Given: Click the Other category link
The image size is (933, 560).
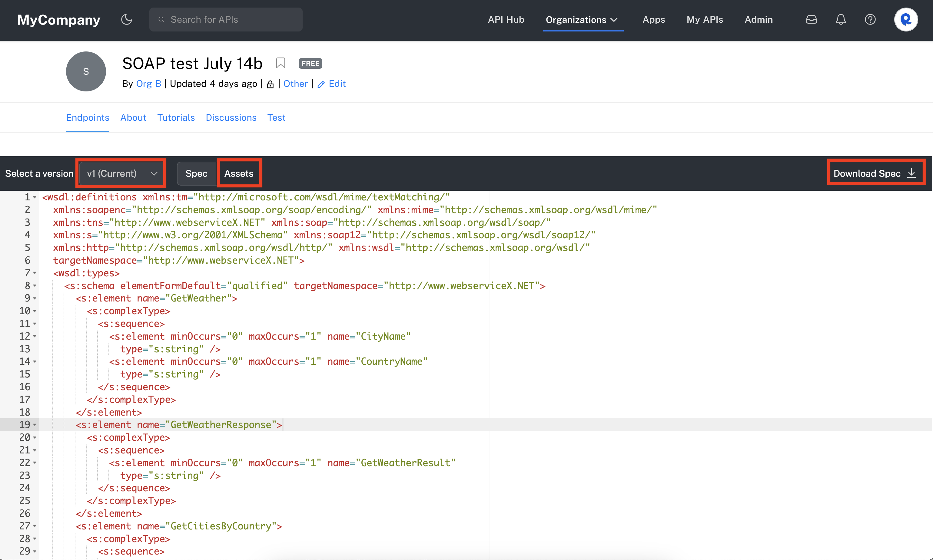Looking at the screenshot, I should [295, 84].
